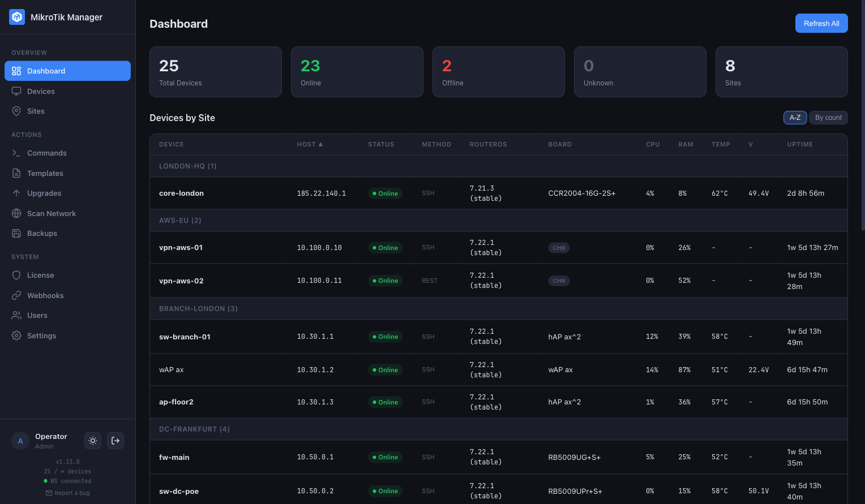865x504 pixels.
Task: Open the core-london device row
Action: 498,193
